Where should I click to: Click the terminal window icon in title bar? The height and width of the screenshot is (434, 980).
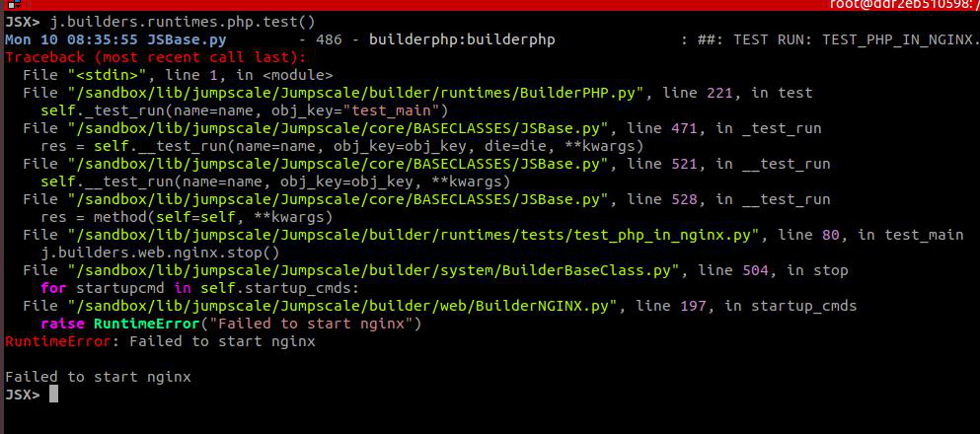12,4
